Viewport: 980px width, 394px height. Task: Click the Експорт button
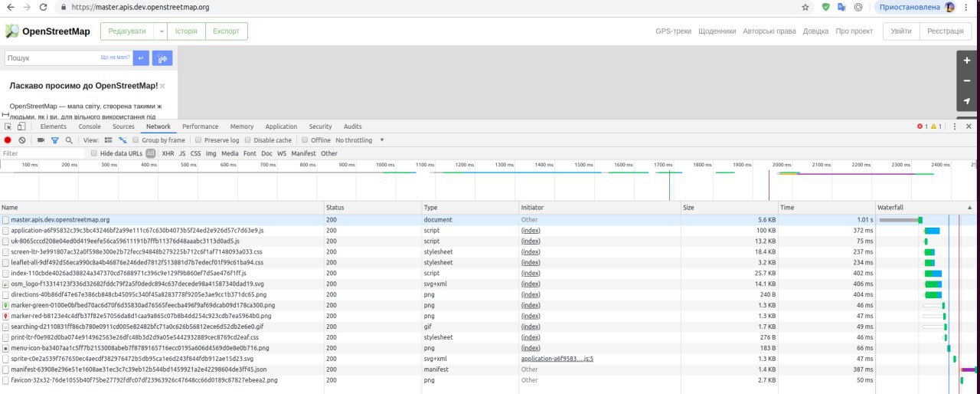coord(226,31)
